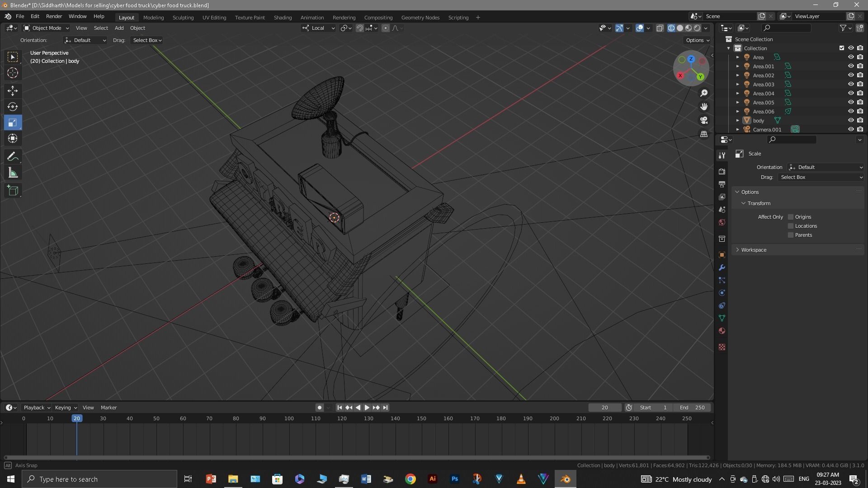Select the Add Cube tool
868x488 pixels.
13,191
